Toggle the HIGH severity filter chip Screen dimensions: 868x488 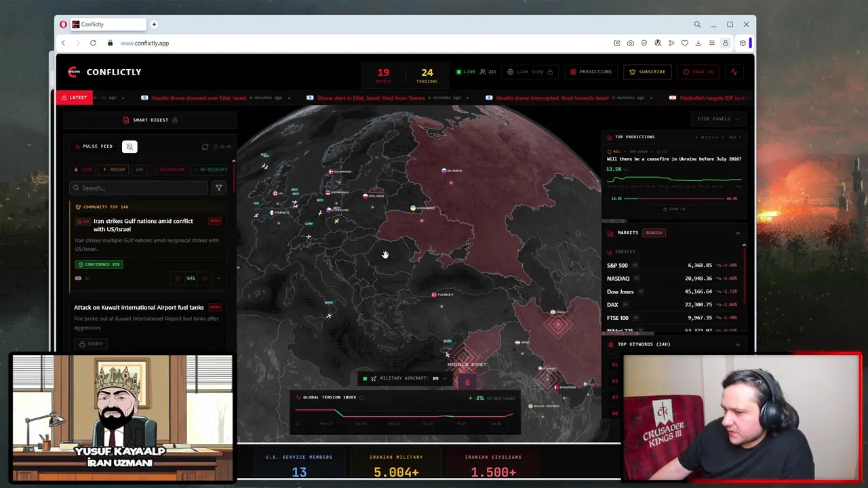[x=83, y=169]
